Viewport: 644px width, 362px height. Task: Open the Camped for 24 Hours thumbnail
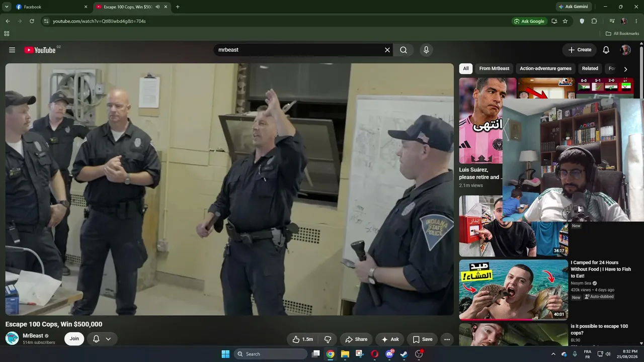tap(513, 290)
